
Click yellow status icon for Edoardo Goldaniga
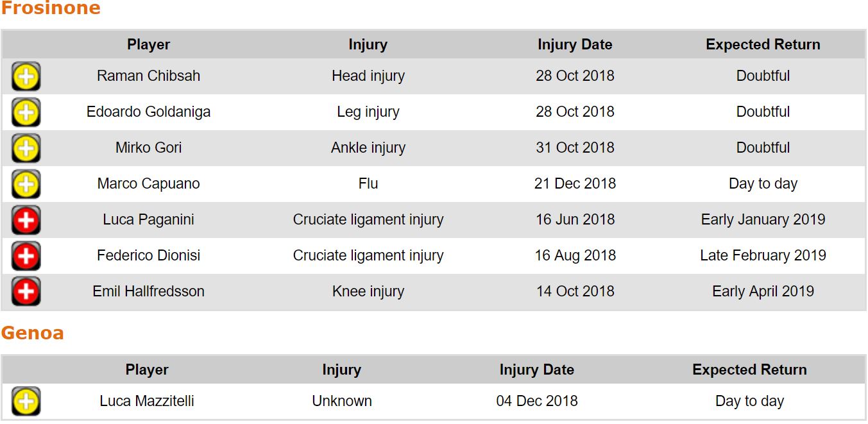(26, 112)
